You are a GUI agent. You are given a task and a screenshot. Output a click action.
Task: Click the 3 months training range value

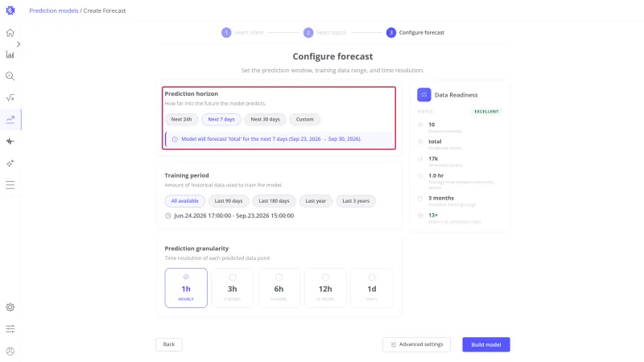441,198
